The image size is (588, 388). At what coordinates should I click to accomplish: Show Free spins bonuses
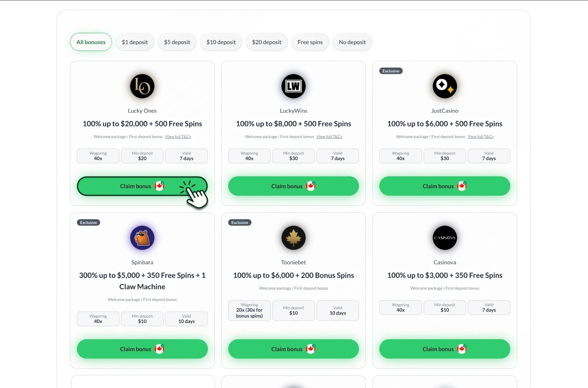tap(310, 42)
